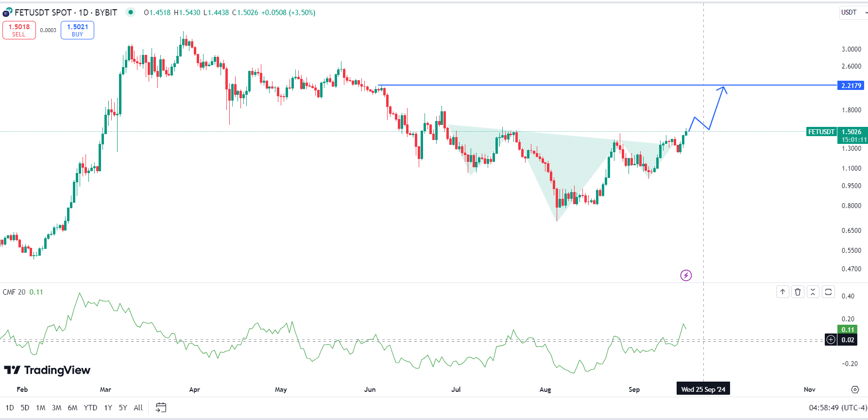This screenshot has width=868, height=420.
Task: Click the Nov label on time axis
Action: (x=809, y=389)
